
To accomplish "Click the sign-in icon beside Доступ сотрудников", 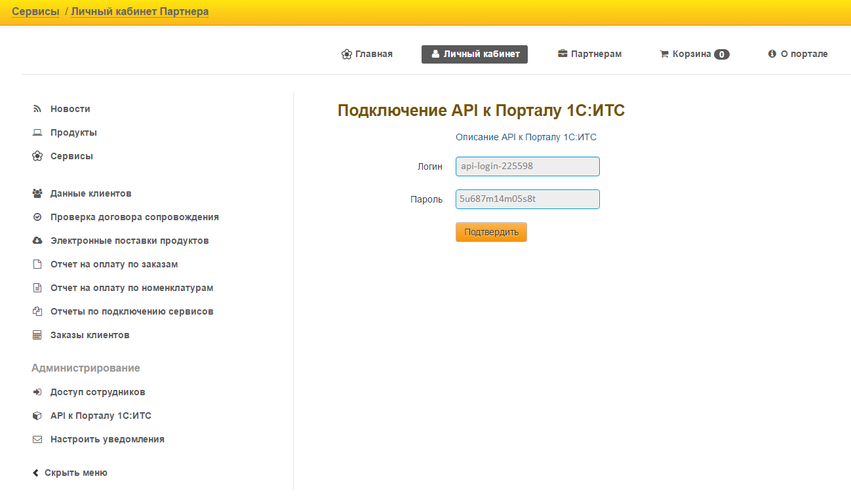I will point(37,392).
